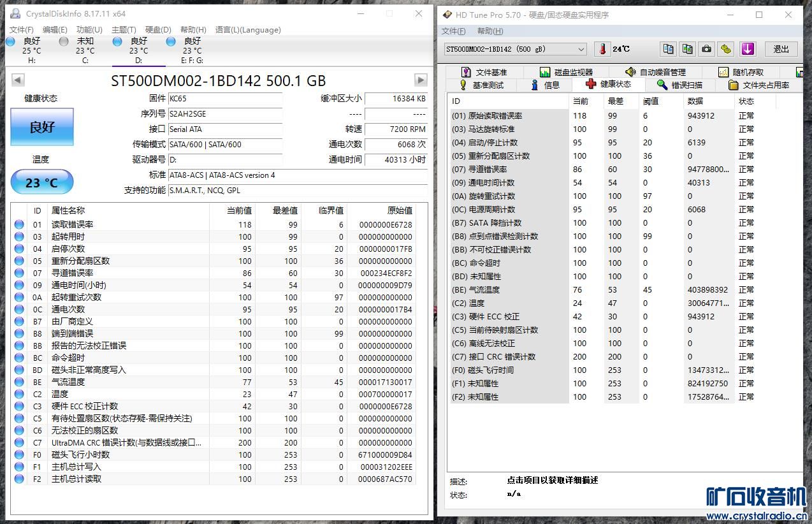Open the 硬盘(D) menu

coord(158,29)
